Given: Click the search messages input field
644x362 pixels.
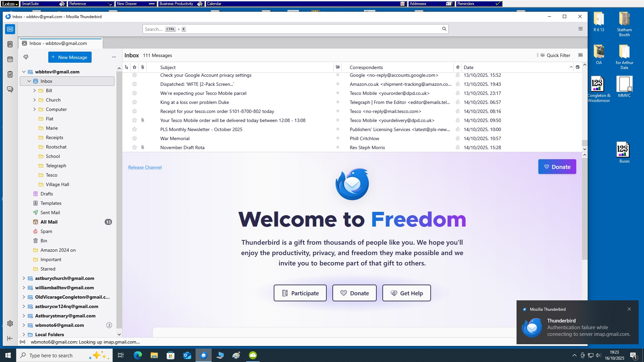Looking at the screenshot, I should (295, 29).
